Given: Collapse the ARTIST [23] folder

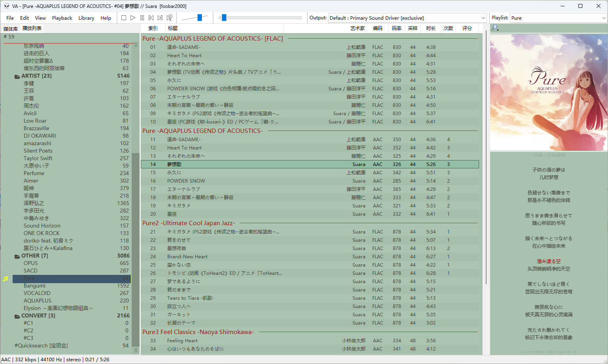Looking at the screenshot, I should [x=17, y=76].
